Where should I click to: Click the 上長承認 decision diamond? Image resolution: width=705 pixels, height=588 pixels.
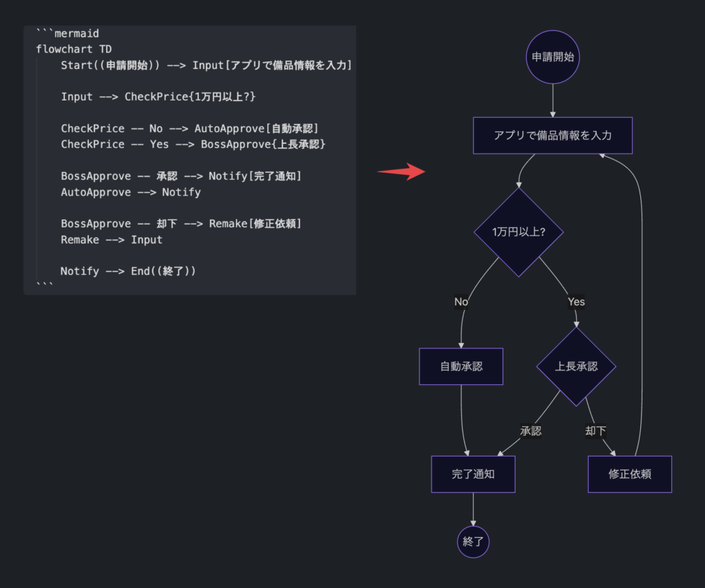point(576,366)
